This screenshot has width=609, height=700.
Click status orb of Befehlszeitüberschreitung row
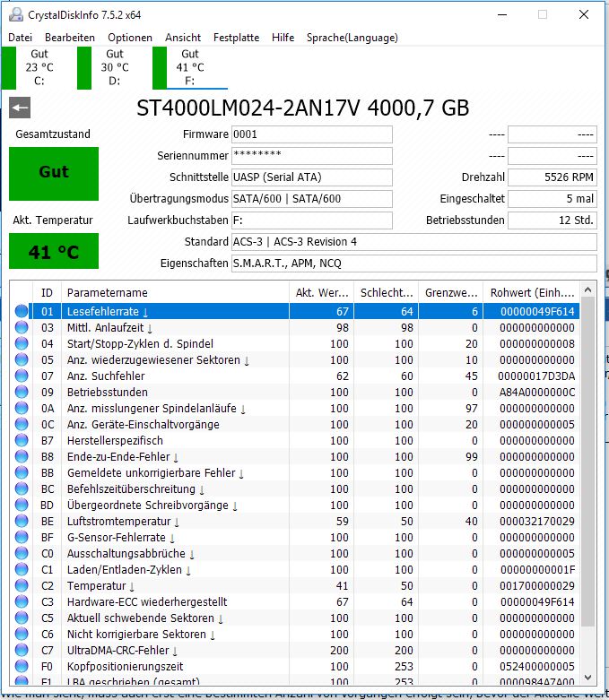pos(21,488)
